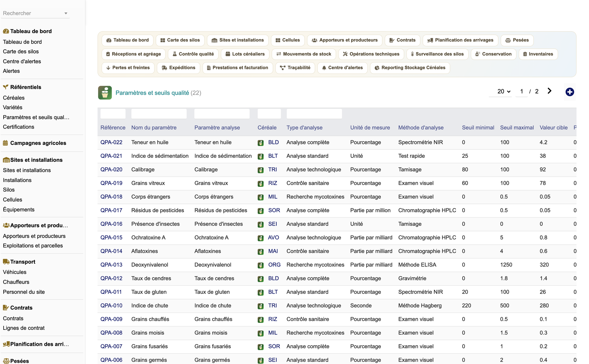The height and width of the screenshot is (364, 589).
Task: Expand Planification des arrivages sidebar section
Action: tap(39, 344)
